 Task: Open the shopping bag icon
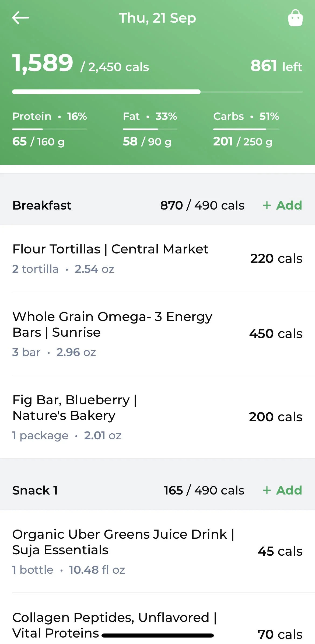tap(295, 18)
